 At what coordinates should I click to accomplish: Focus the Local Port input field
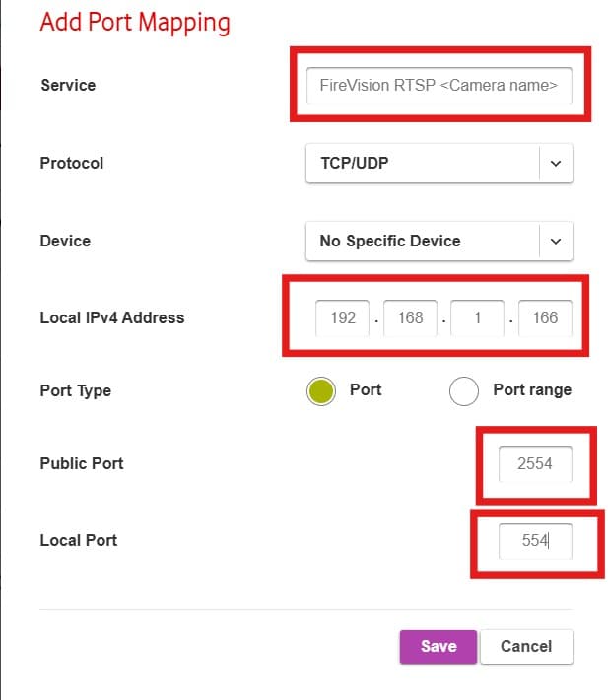click(535, 540)
